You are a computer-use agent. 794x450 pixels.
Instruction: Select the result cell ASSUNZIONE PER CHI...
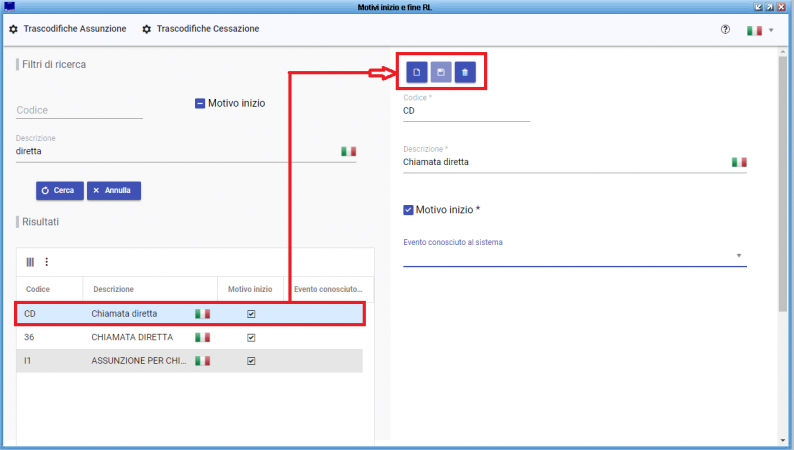pos(138,361)
